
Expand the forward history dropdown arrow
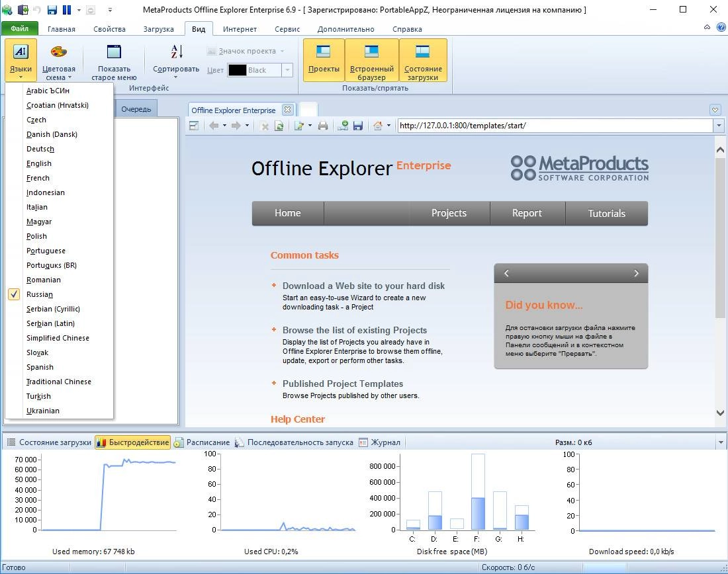[247, 126]
